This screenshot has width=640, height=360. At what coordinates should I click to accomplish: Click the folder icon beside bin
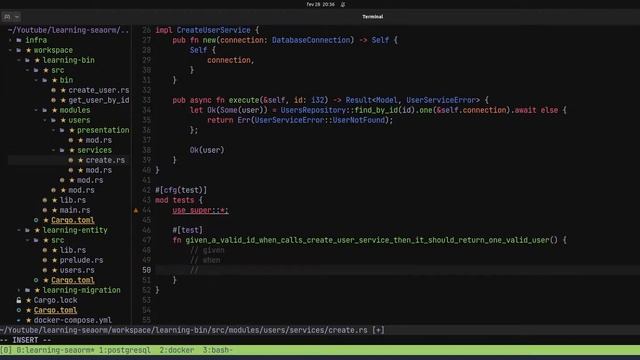point(45,80)
